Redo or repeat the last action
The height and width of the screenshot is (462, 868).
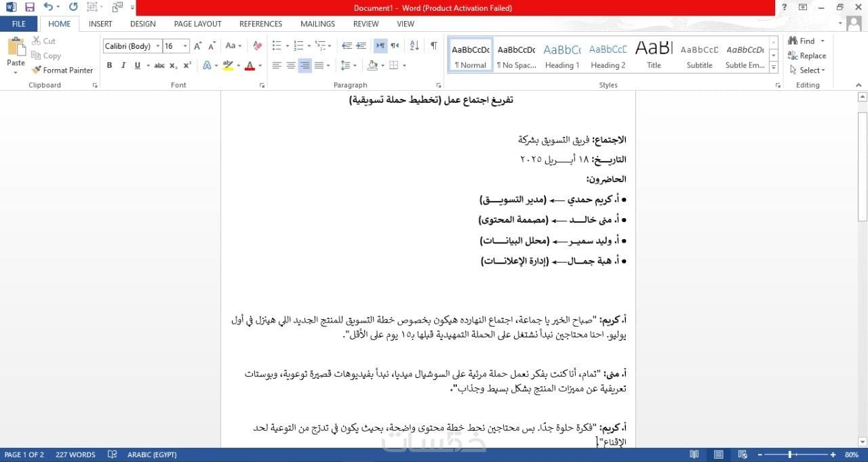[x=73, y=7]
